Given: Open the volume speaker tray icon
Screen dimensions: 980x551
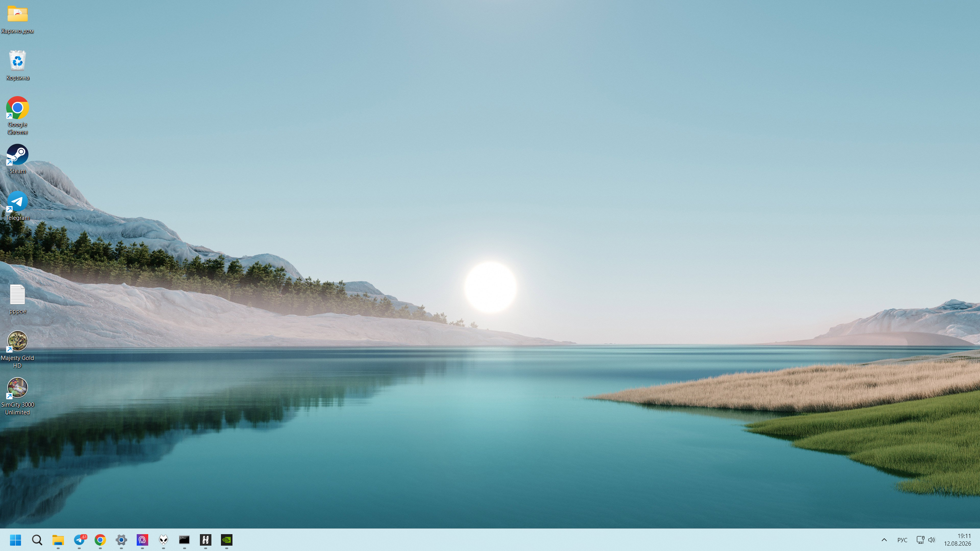Looking at the screenshot, I should point(932,540).
